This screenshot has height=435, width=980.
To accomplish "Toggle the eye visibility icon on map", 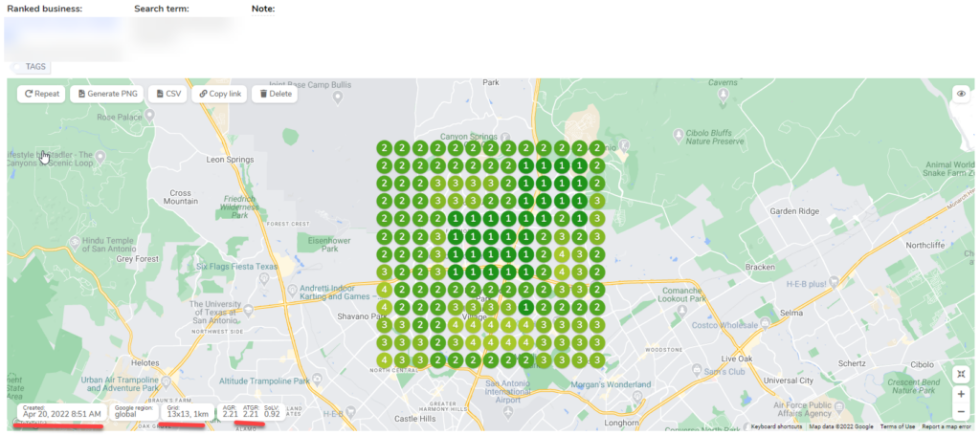I will 960,93.
